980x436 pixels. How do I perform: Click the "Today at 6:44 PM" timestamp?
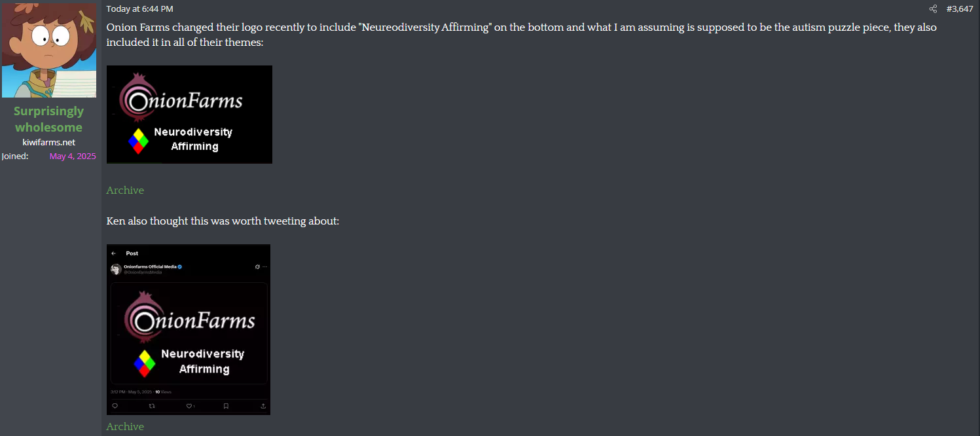click(x=139, y=9)
